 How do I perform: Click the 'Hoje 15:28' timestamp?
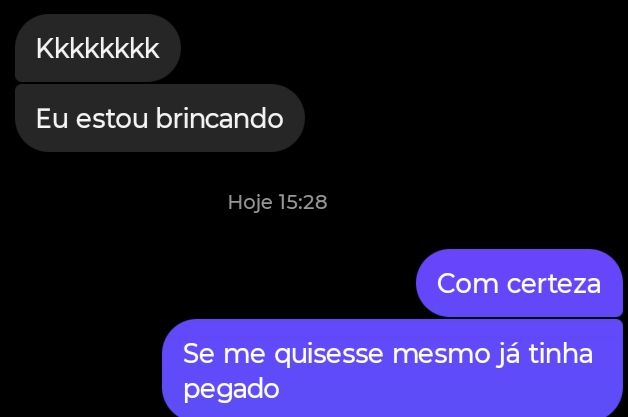[x=278, y=202]
